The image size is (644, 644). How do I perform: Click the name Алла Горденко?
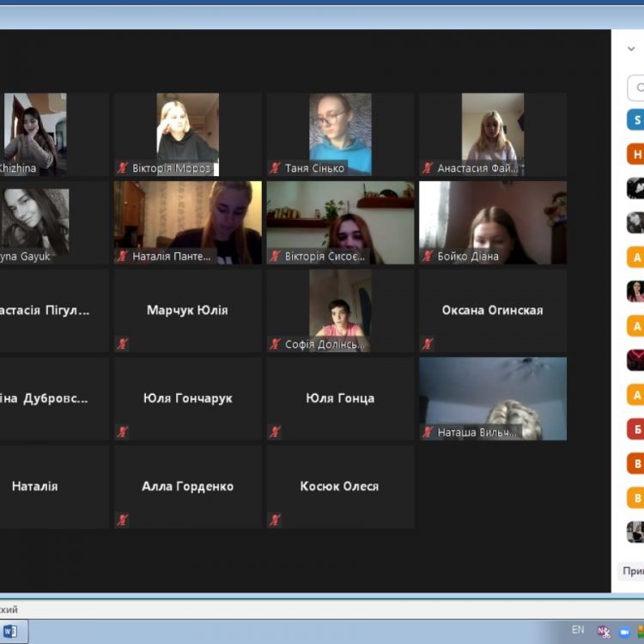[x=188, y=486]
